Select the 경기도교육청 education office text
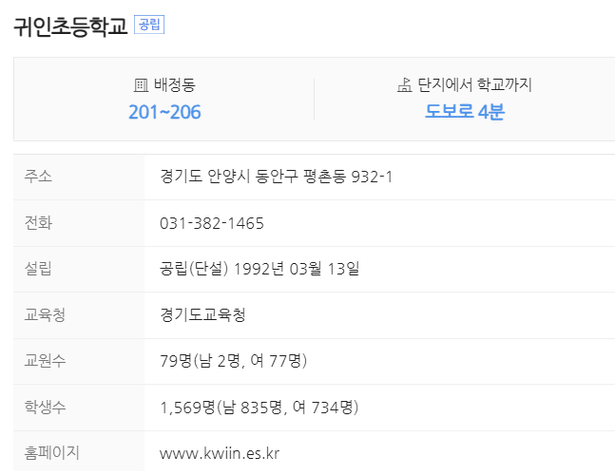The image size is (615, 471). tap(203, 315)
